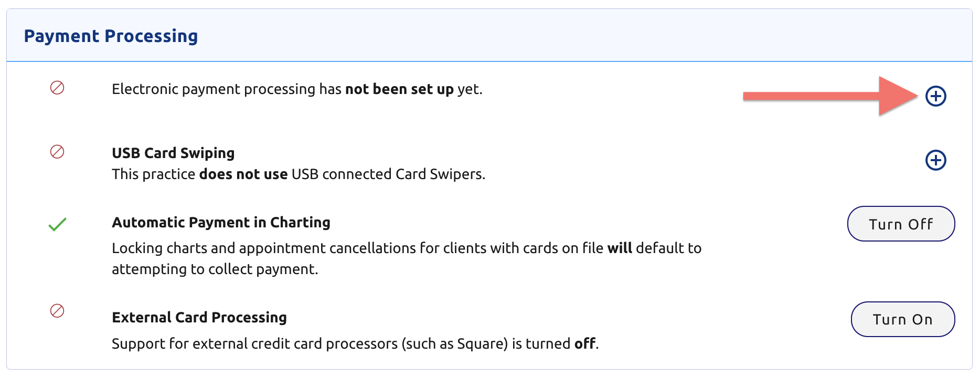Click the red arrow annotation graphic
The width and height of the screenshot is (980, 377).
coord(830,96)
